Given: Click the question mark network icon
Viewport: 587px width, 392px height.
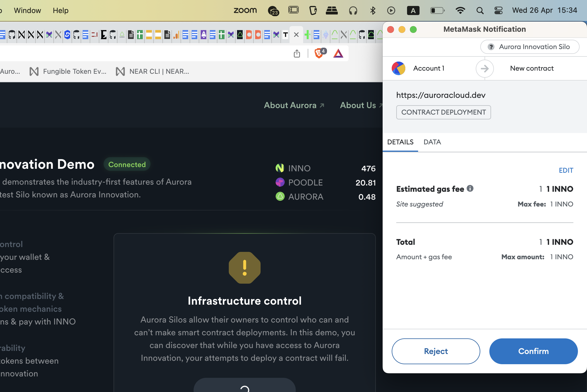Looking at the screenshot, I should [x=491, y=47].
